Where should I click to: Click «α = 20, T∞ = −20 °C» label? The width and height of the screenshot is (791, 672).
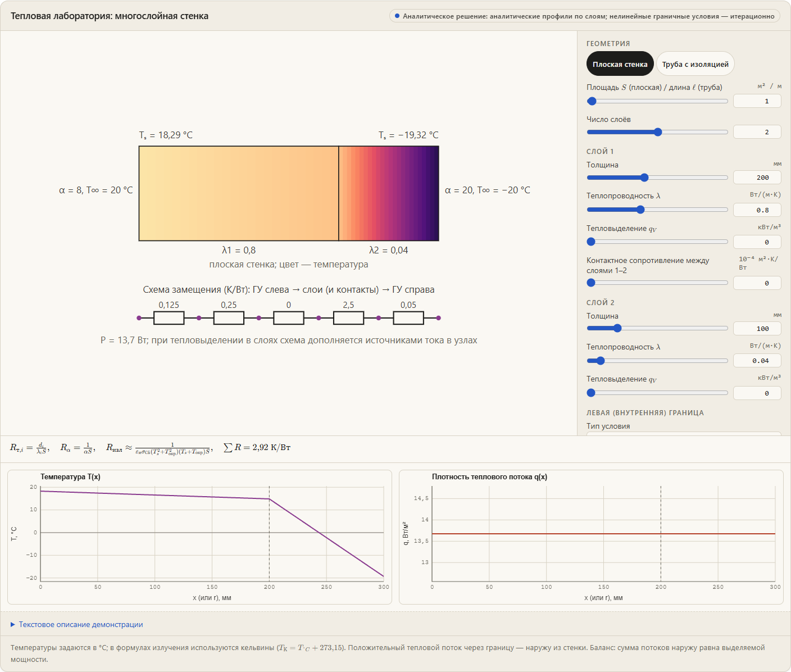pos(488,190)
